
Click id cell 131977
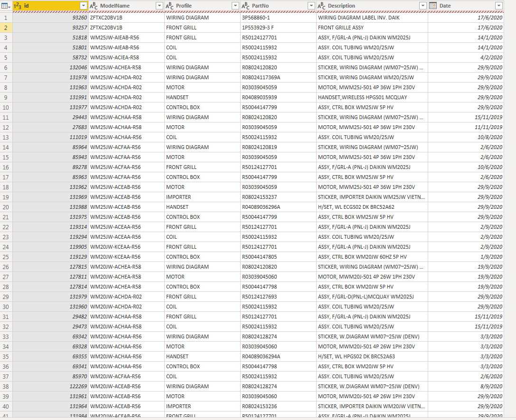coord(50,108)
